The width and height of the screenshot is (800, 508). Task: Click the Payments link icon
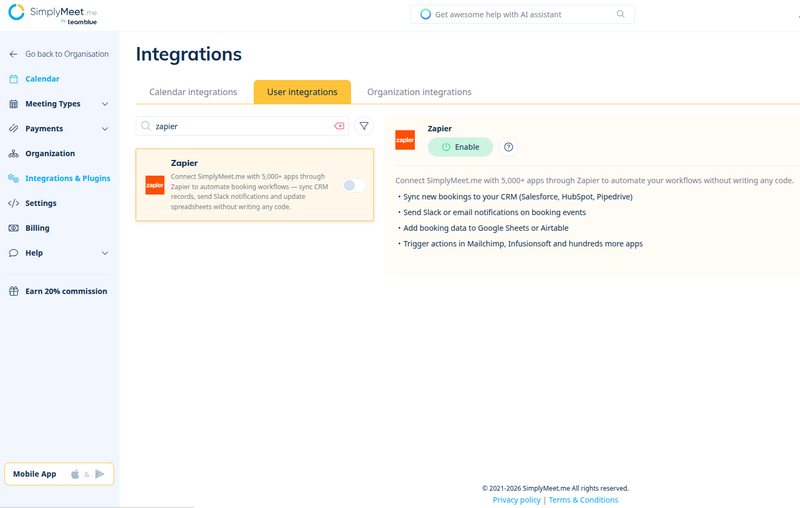click(x=13, y=129)
